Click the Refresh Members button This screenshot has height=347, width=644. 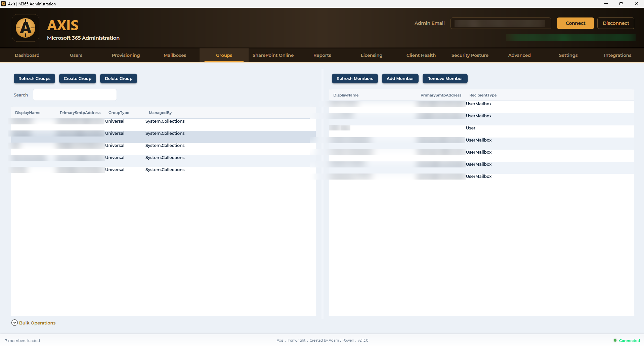coord(355,79)
